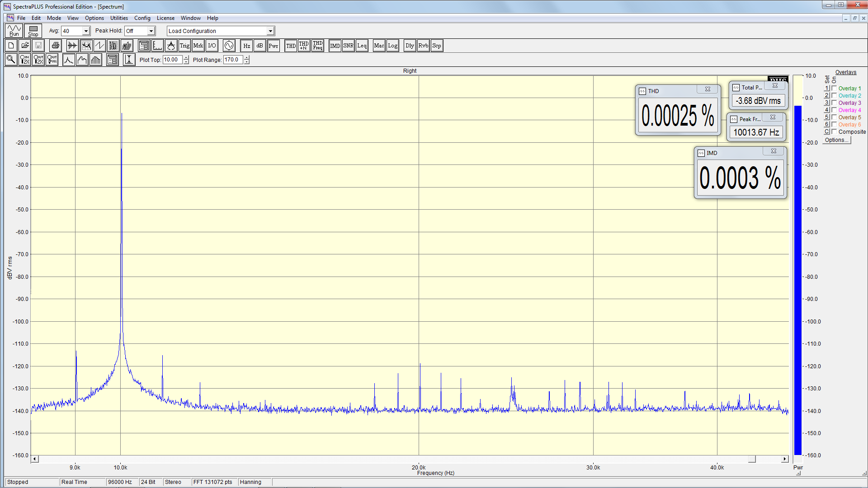Viewport: 868px width, 488px height.
Task: Expand the Avg averaging dropdown
Action: point(86,31)
